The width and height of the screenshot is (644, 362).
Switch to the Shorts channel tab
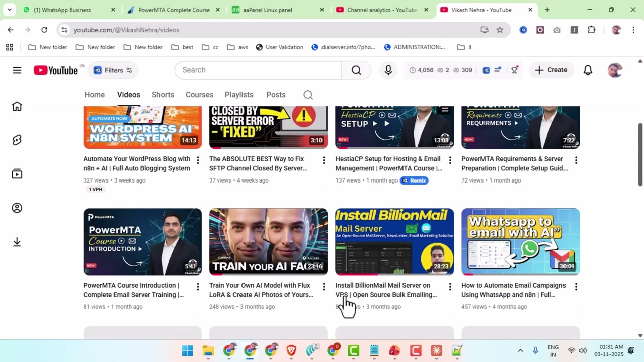click(x=163, y=95)
